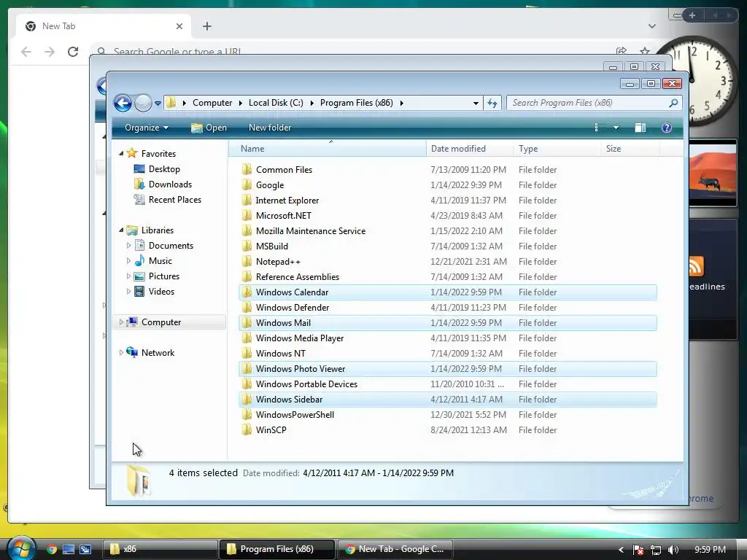This screenshot has height=560, width=747.
Task: Switch to New Tab - Google Chrome taskbar button
Action: pyautogui.click(x=395, y=549)
